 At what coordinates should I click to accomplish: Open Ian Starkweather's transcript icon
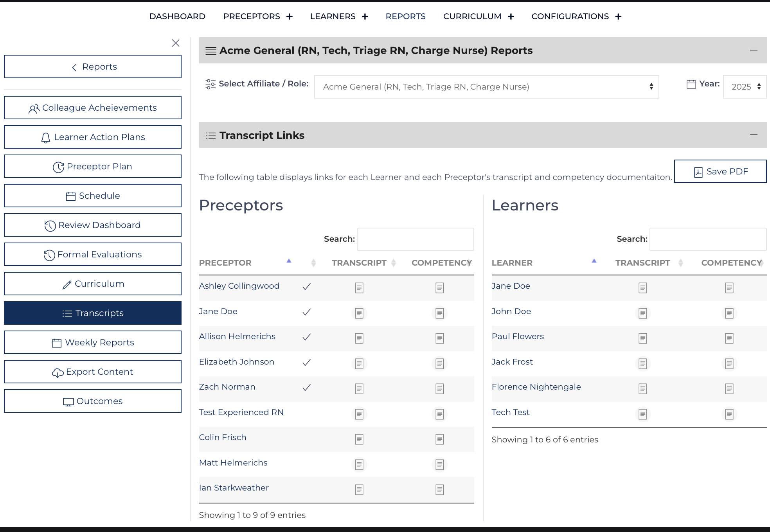tap(359, 490)
